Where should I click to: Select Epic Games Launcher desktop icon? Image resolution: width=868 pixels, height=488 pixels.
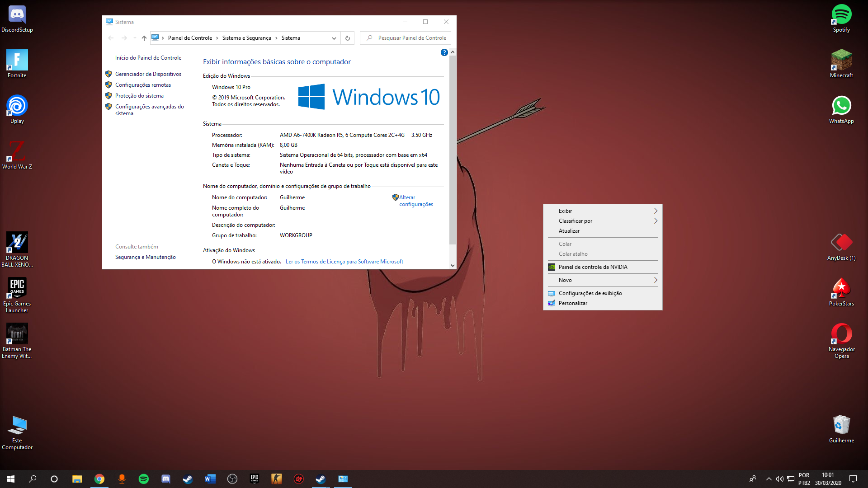coord(17,295)
